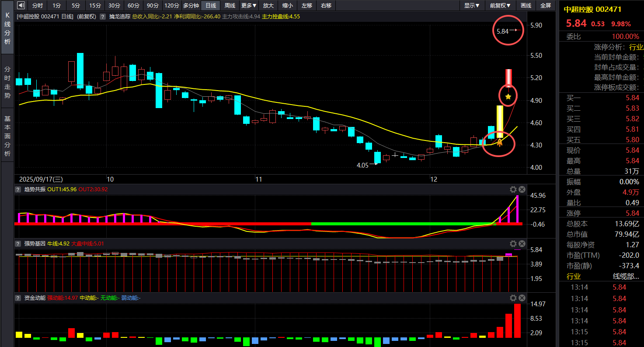This screenshot has width=644, height=347.
Task: Click the 擒龙追踪 indicator name
Action: click(119, 17)
